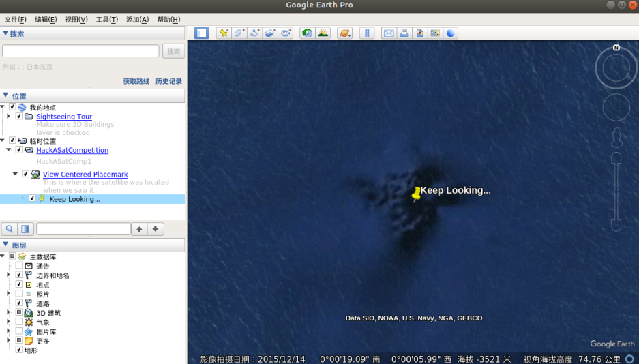Open 获取路线 directions link
The width and height of the screenshot is (639, 364).
pyautogui.click(x=136, y=81)
